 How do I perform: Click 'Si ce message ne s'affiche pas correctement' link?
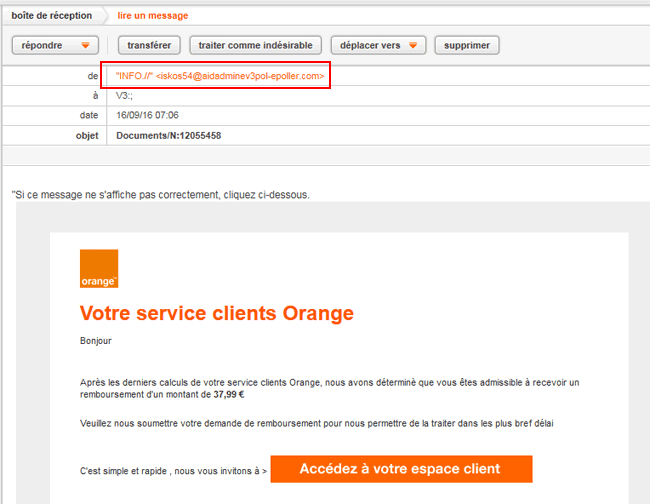(160, 195)
